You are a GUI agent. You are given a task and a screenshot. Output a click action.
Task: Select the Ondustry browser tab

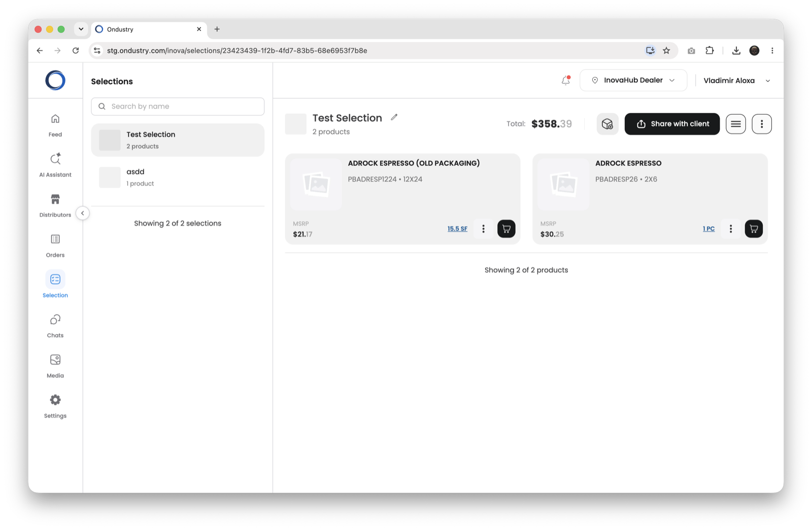149,29
